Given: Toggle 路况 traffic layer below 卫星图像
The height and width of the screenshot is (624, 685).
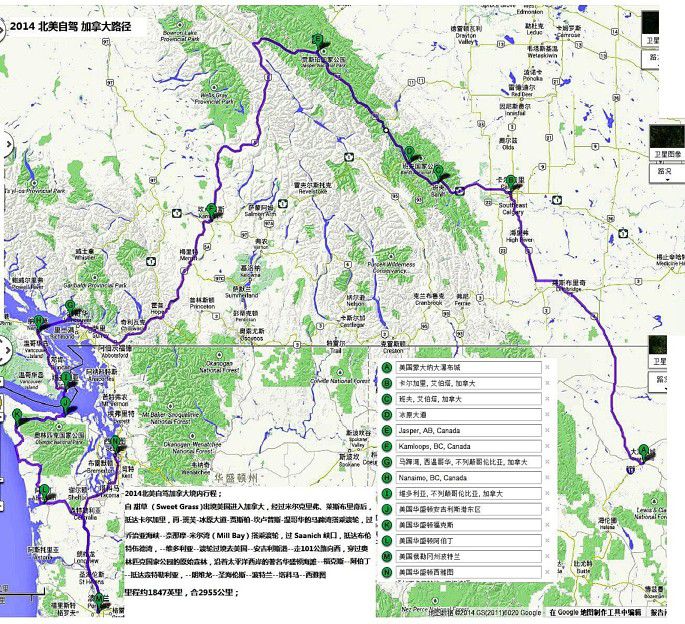Looking at the screenshot, I should click(x=664, y=172).
